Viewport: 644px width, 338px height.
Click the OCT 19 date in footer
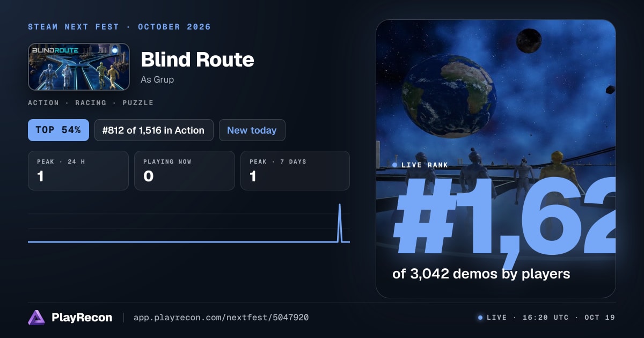599,318
